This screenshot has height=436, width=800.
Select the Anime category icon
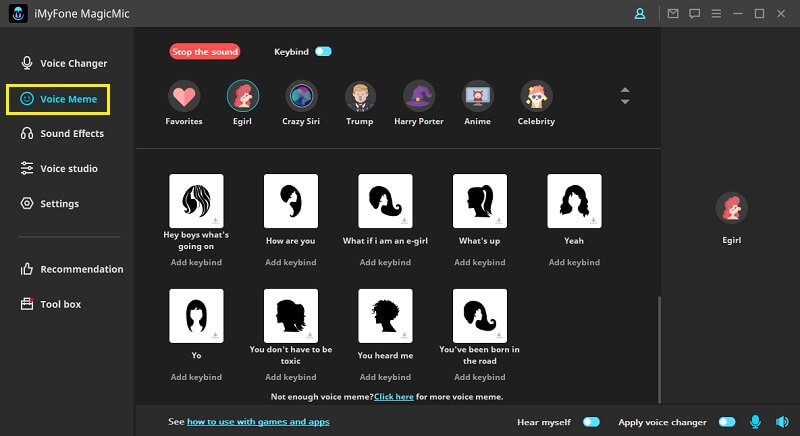[x=477, y=96]
